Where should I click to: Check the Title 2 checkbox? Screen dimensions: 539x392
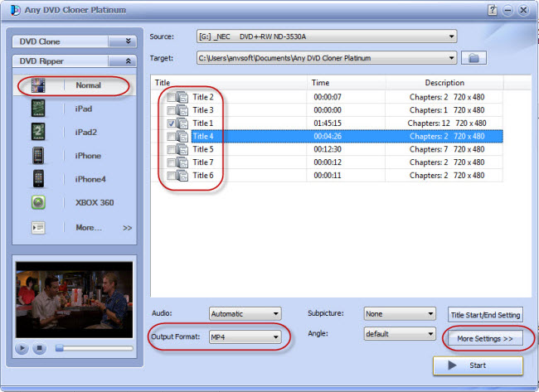tap(171, 98)
